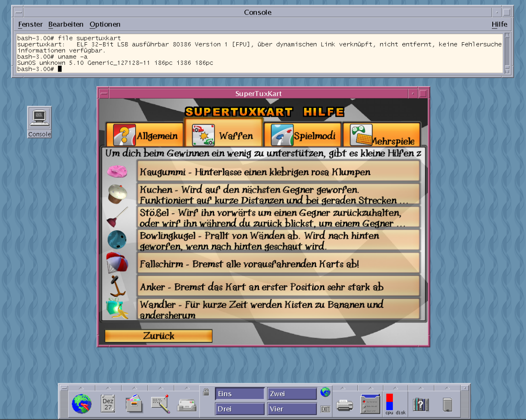Click the bowling ball (Bowlingkugel) icon

(117, 240)
